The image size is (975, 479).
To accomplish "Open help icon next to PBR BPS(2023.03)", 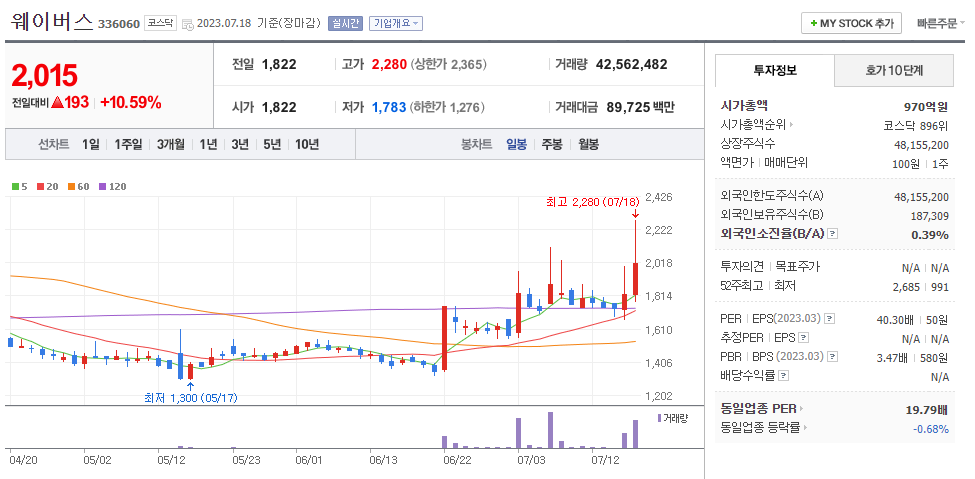I will click(x=833, y=356).
